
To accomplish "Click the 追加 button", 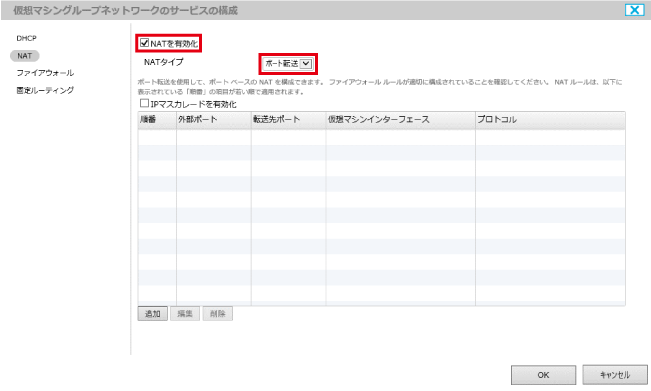I will coord(152,314).
